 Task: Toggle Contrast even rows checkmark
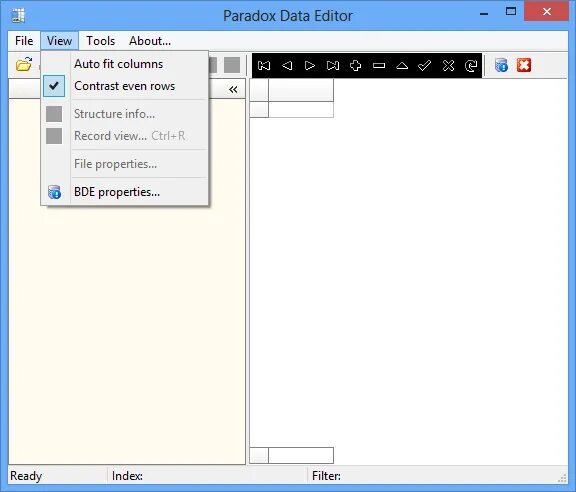pos(54,86)
